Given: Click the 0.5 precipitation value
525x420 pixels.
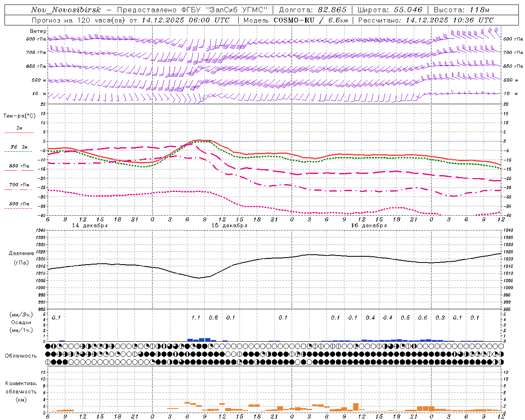Looking at the screenshot, I should [405, 317].
